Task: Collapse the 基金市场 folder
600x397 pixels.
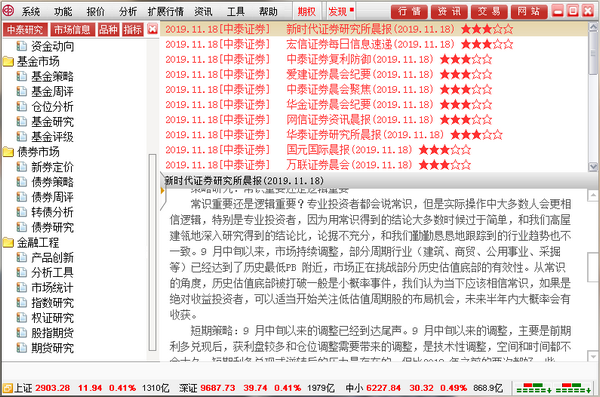Action: tap(8, 62)
